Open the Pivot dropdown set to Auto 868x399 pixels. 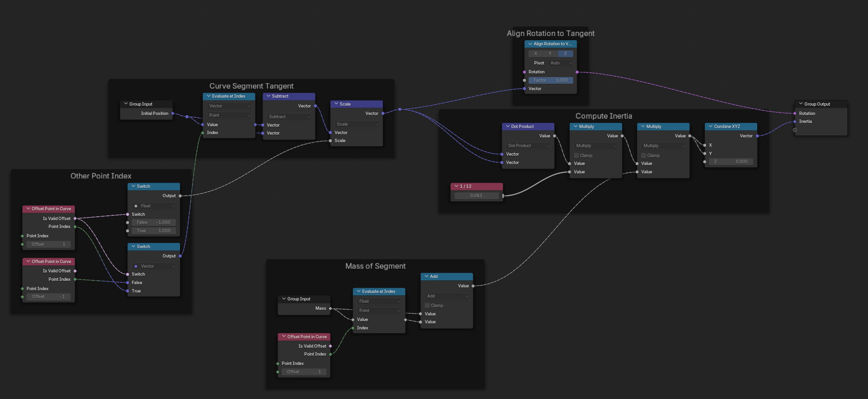[x=561, y=63]
